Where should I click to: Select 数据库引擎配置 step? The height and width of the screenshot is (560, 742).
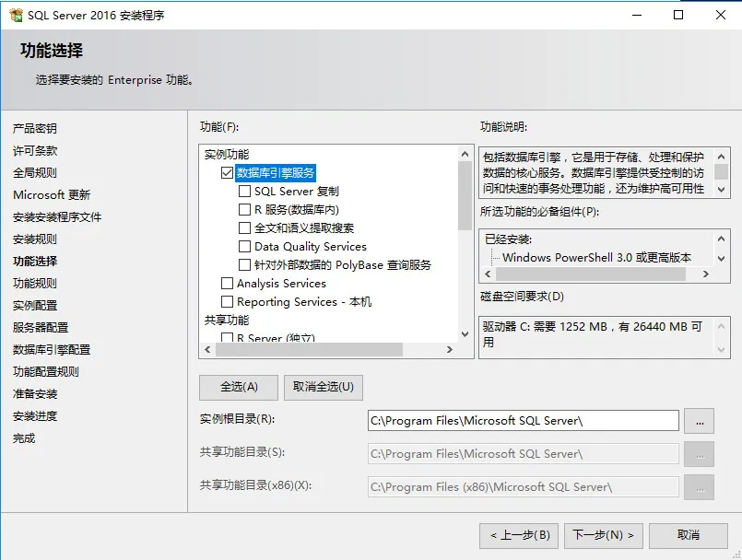(x=51, y=349)
